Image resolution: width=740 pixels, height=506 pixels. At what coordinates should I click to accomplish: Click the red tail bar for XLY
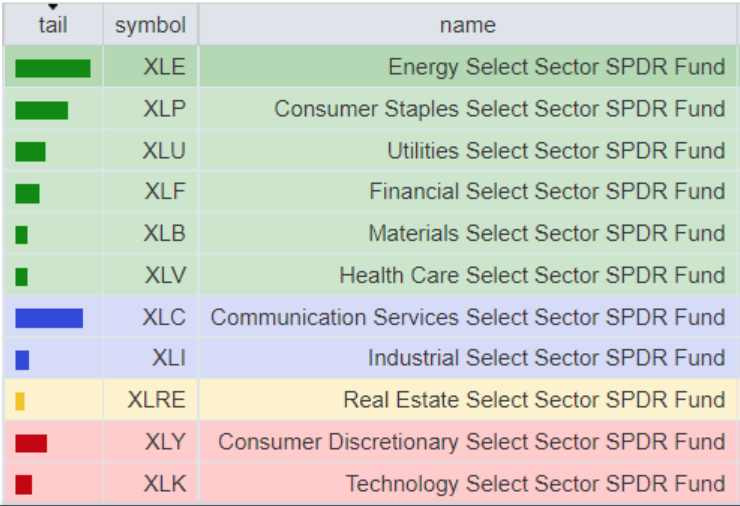click(31, 443)
